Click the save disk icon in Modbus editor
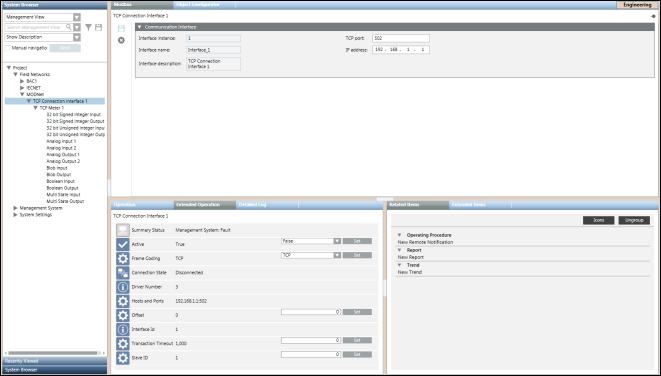This screenshot has height=376, width=661. click(x=121, y=29)
